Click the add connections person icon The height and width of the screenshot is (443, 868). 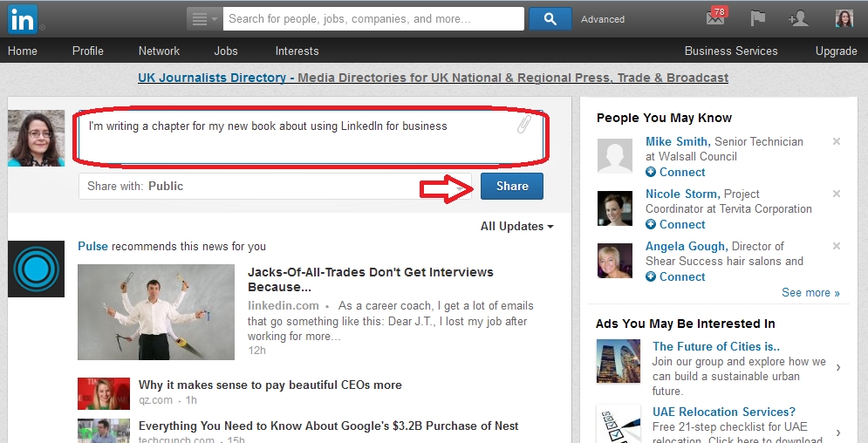pyautogui.click(x=797, y=18)
